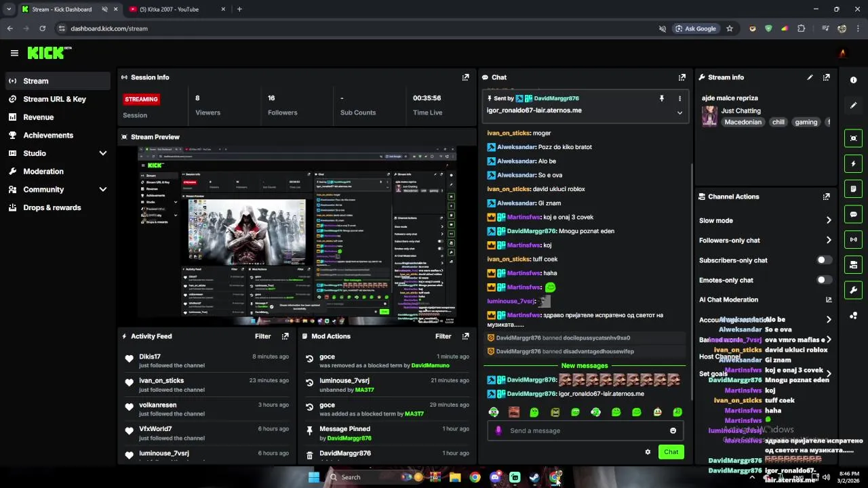Click the Send a message field
This screenshot has height=488, width=868.
tap(585, 430)
